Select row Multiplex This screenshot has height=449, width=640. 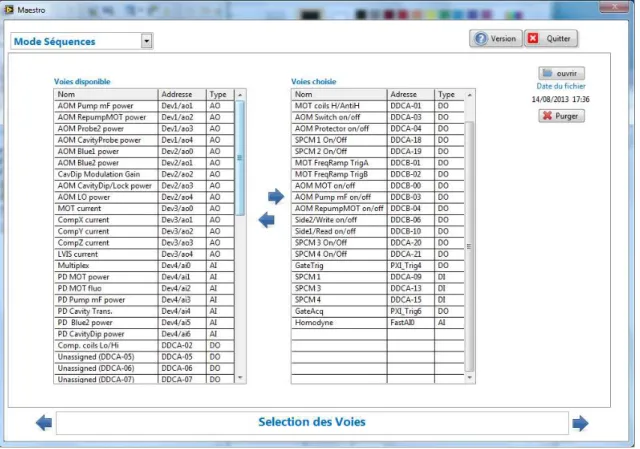[x=144, y=266]
